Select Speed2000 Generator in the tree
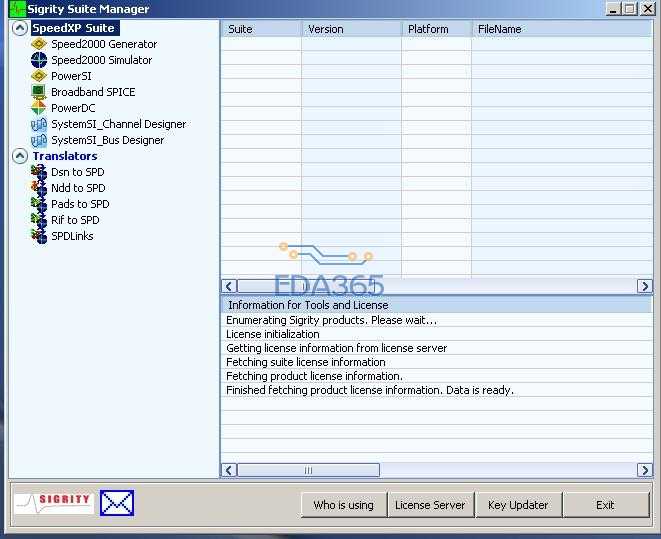The width and height of the screenshot is (661, 539). click(x=104, y=44)
